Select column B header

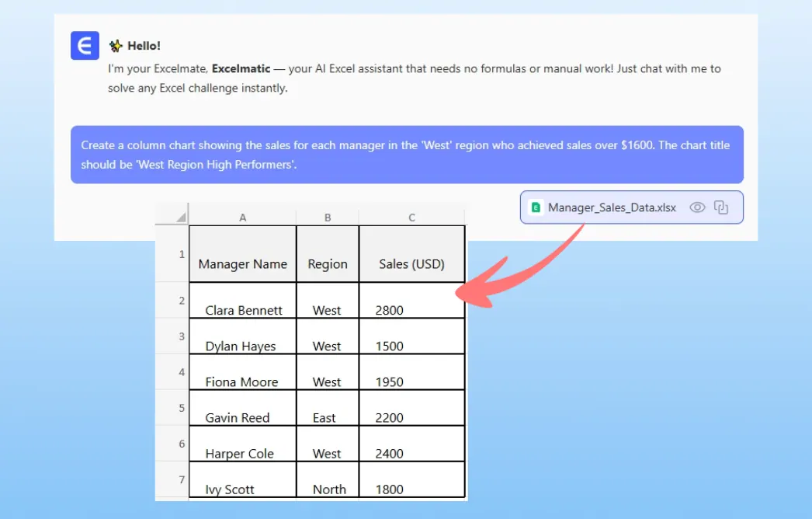[x=327, y=218]
